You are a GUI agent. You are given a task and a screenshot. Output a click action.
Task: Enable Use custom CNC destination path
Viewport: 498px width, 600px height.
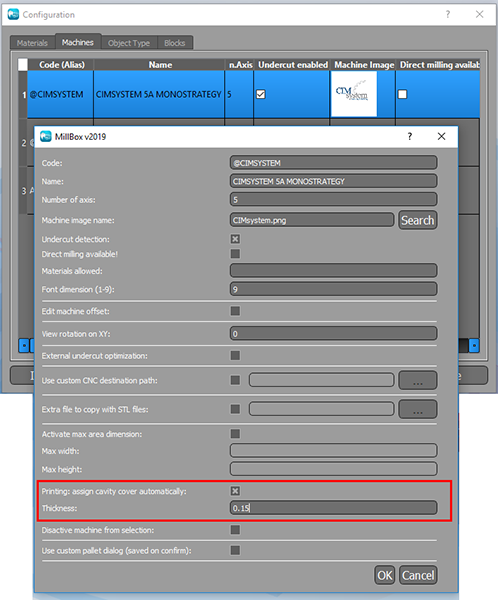point(235,380)
